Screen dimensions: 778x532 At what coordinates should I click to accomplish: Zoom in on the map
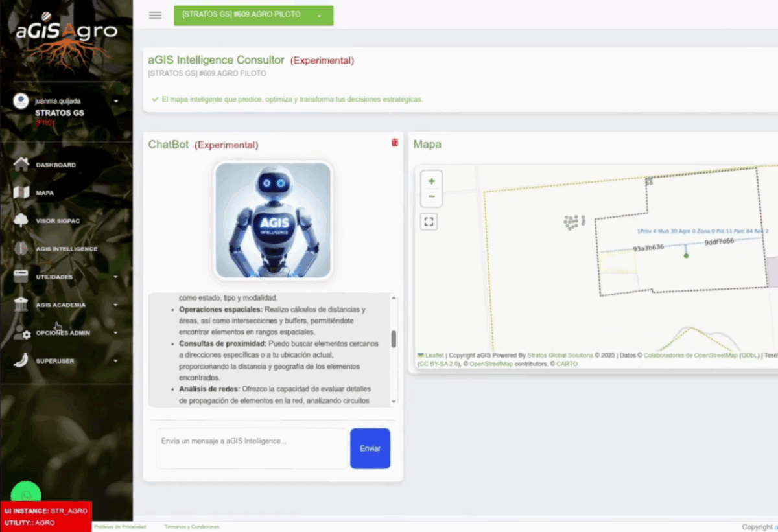(x=431, y=181)
